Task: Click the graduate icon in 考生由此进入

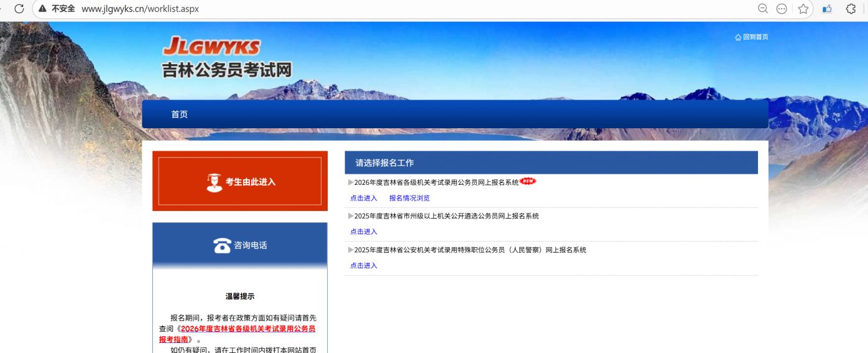Action: [214, 182]
